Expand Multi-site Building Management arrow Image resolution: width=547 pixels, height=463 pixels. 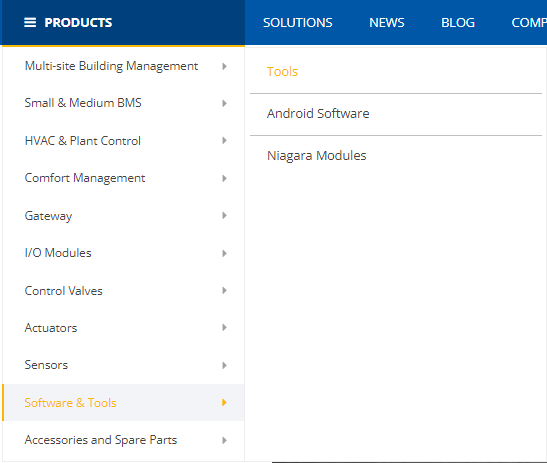click(224, 66)
